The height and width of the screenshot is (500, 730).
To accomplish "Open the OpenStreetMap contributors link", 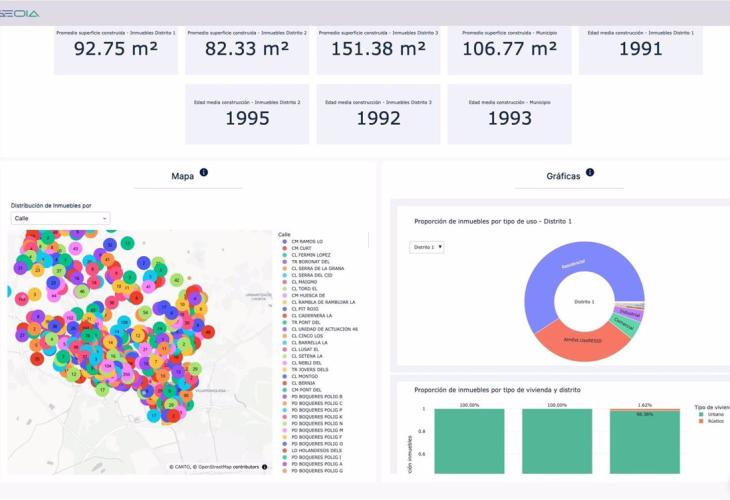I will [x=227, y=467].
